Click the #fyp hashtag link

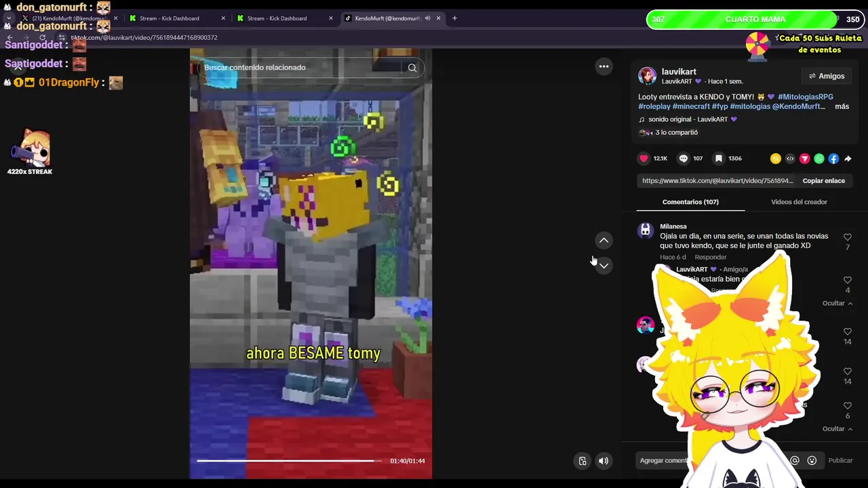(x=719, y=106)
